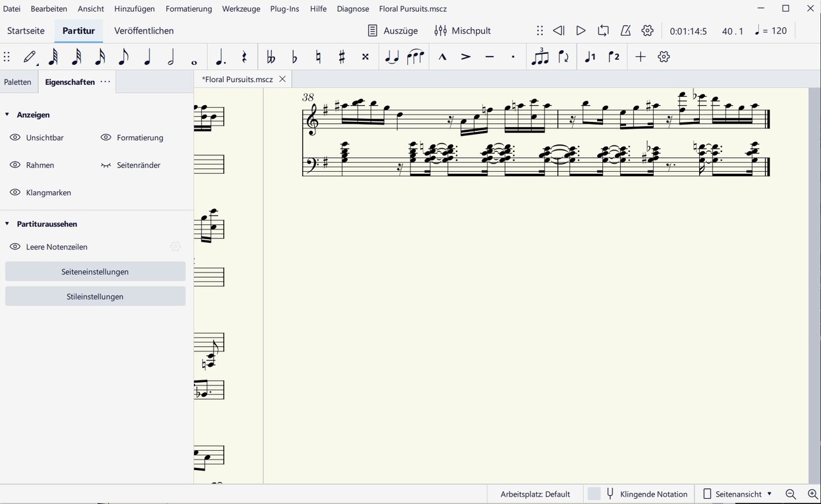Open the Formatierung menu
Screen dimensions: 821x504
(189, 9)
